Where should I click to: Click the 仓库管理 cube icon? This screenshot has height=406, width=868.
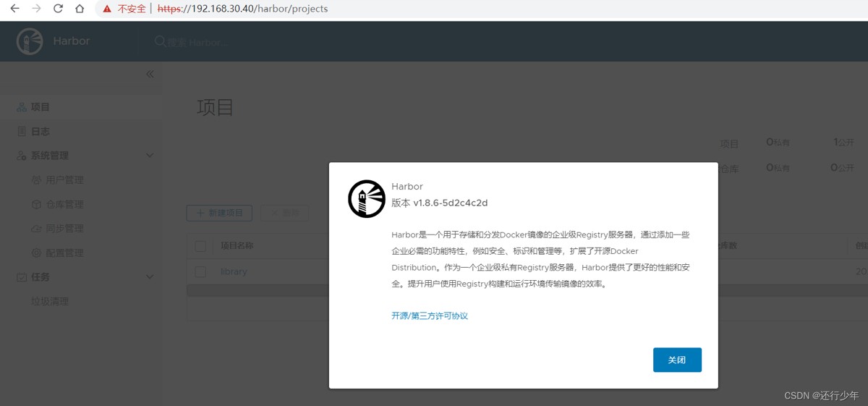(36, 205)
